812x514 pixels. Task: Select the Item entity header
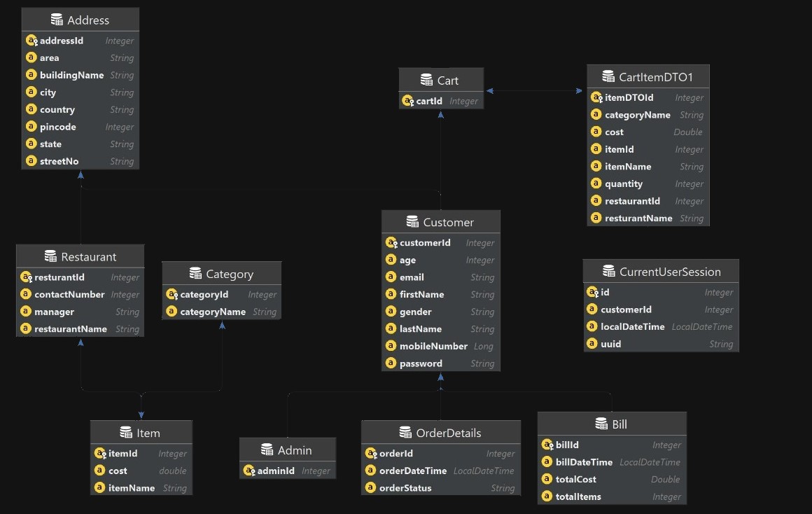tap(141, 433)
